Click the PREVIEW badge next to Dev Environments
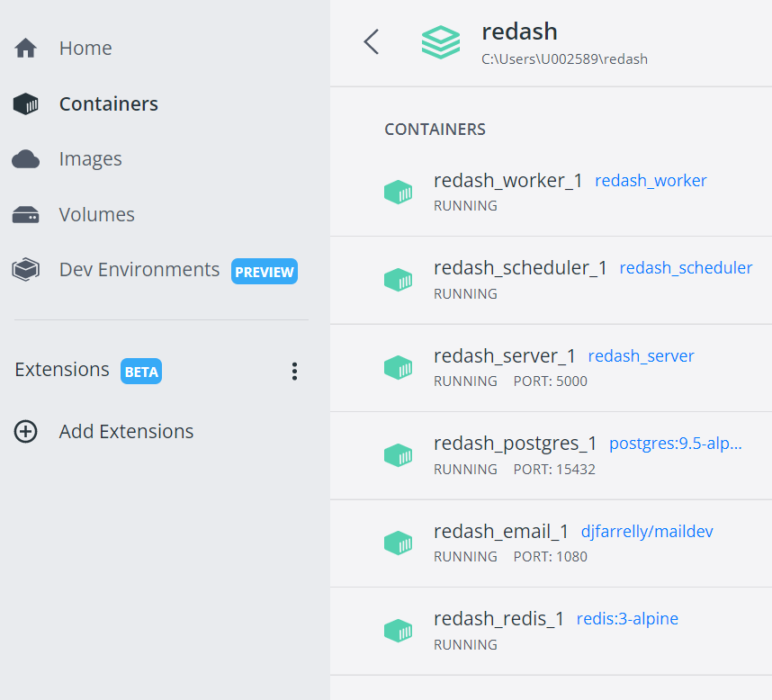Image resolution: width=772 pixels, height=700 pixels. click(x=265, y=271)
